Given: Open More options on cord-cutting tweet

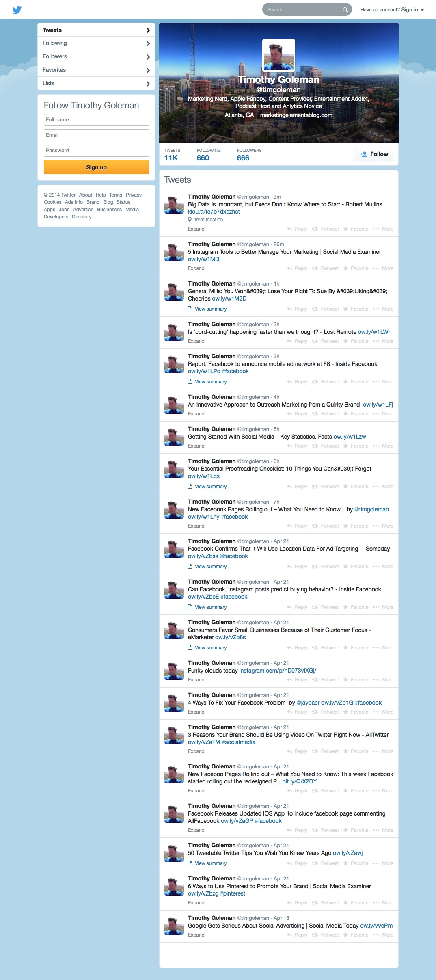Looking at the screenshot, I should point(383,341).
